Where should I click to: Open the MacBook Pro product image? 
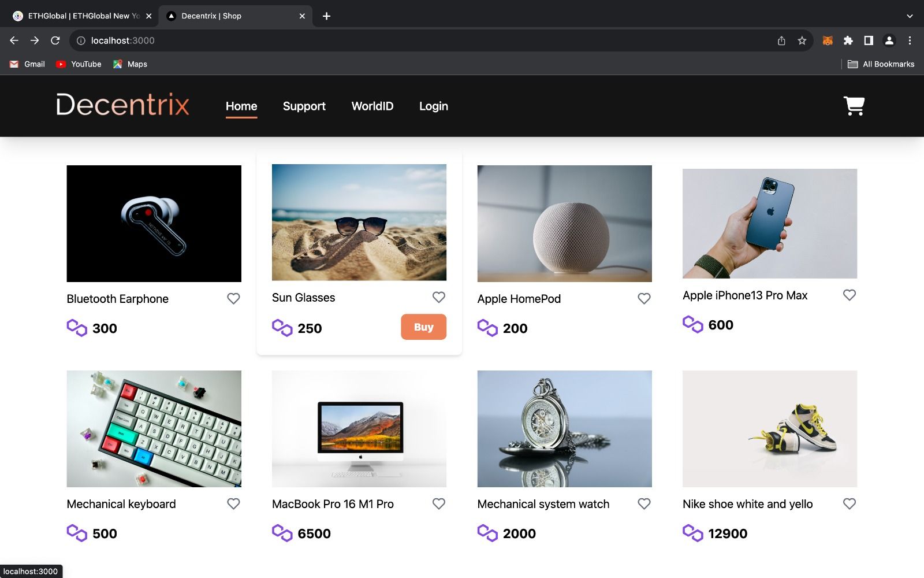(x=359, y=429)
